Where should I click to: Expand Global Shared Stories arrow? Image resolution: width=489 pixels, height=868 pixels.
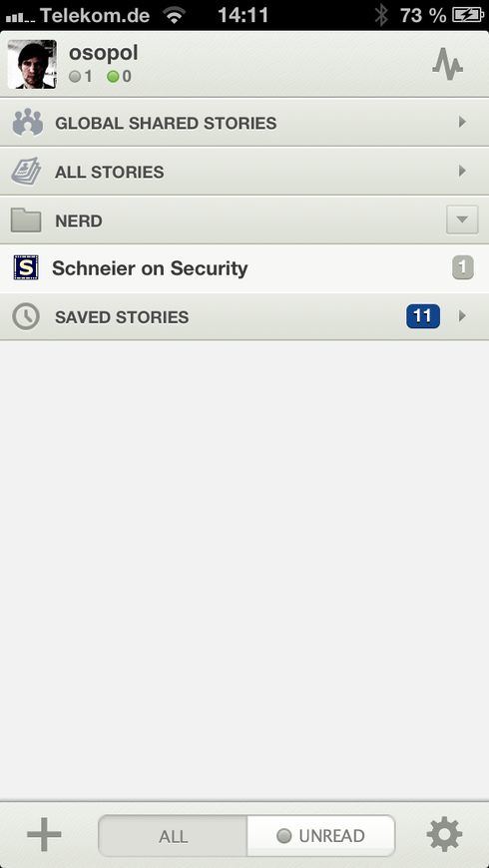462,123
